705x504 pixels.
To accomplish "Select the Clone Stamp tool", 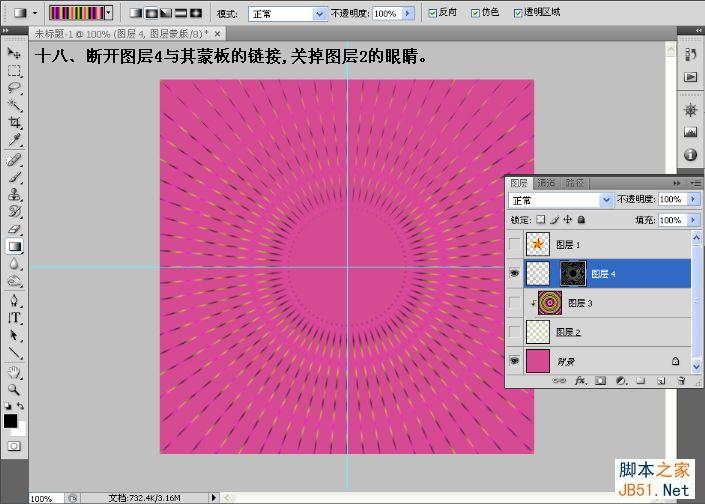I will (14, 194).
